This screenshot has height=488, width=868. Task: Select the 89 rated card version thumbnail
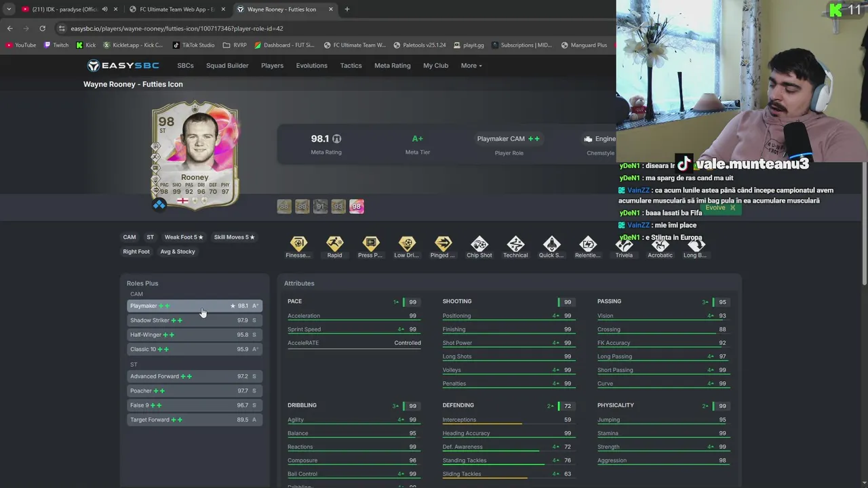302,206
